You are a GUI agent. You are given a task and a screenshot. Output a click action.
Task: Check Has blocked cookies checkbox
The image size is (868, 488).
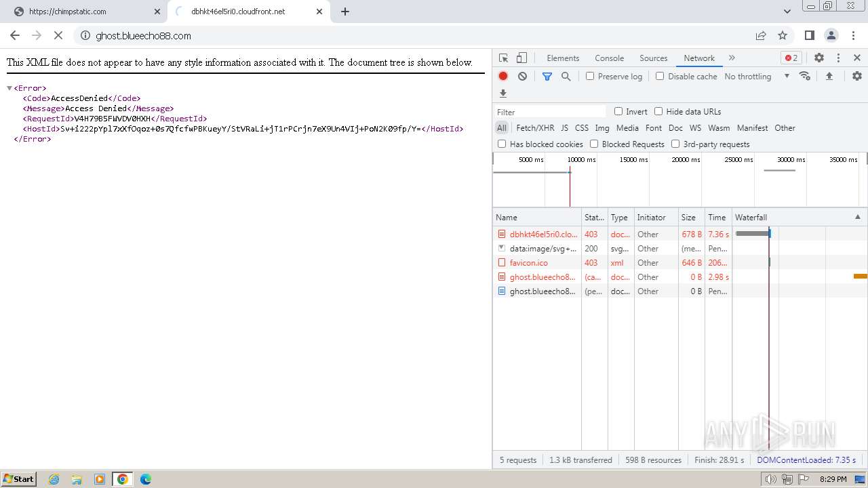point(502,144)
